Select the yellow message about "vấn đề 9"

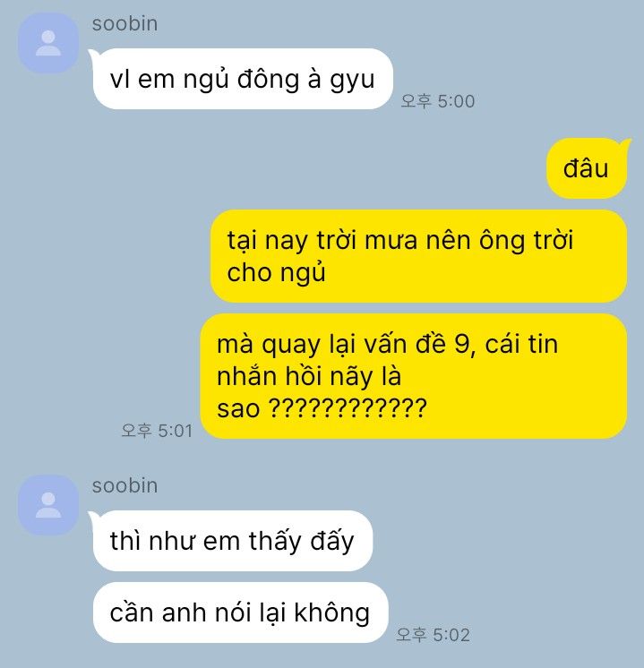pyautogui.click(x=414, y=376)
